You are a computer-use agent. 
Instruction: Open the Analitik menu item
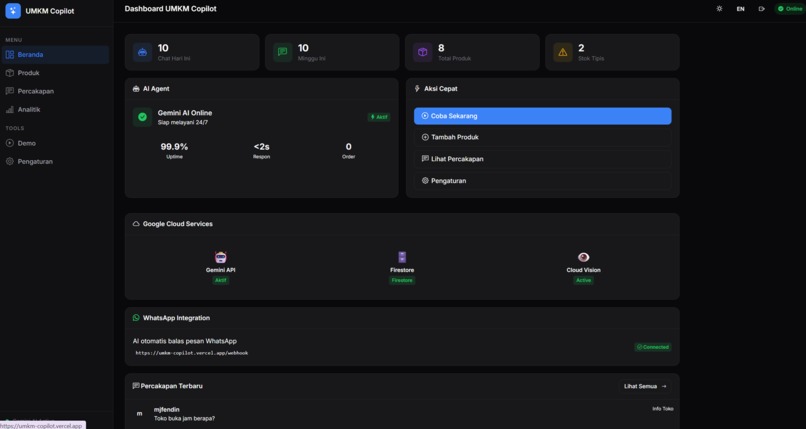(x=56, y=109)
